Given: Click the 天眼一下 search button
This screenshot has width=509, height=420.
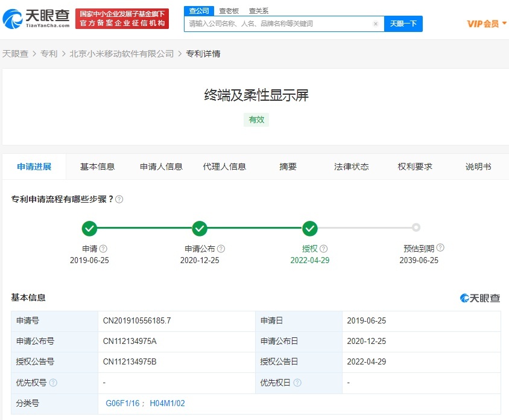Looking at the screenshot, I should point(403,24).
